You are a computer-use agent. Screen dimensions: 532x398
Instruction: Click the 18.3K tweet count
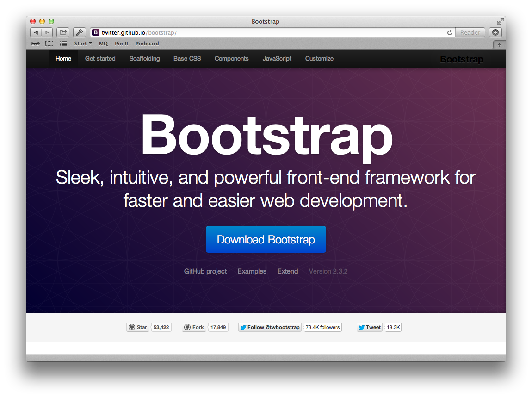pyautogui.click(x=393, y=327)
